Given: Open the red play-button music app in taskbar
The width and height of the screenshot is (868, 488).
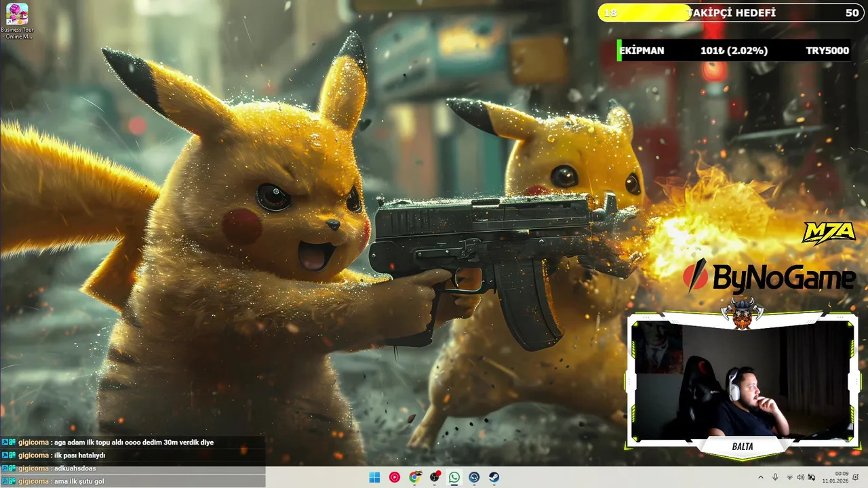Looking at the screenshot, I should tap(395, 477).
